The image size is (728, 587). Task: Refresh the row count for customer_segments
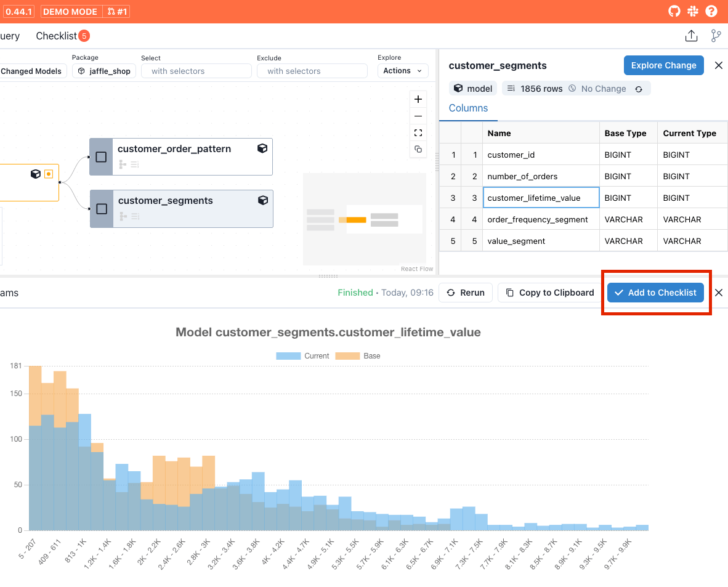639,89
